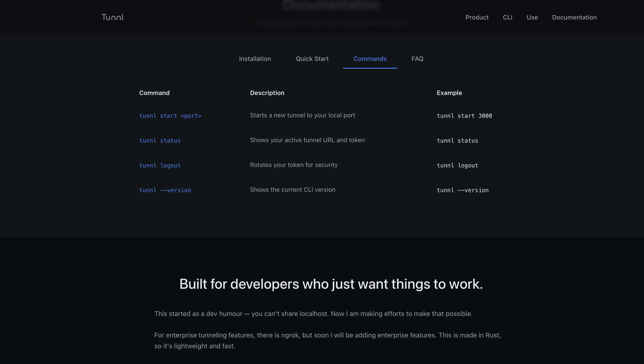Click the tunnl --version example text
Image resolution: width=644 pixels, height=364 pixels.
462,190
